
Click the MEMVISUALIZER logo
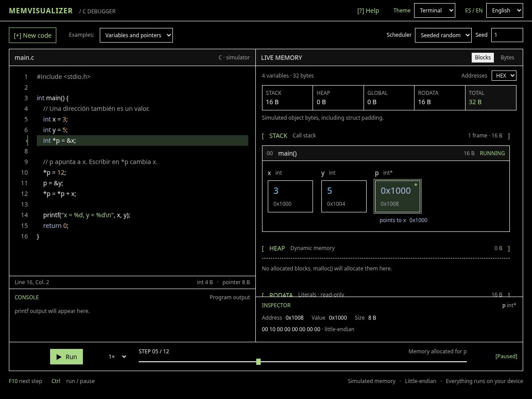tap(41, 11)
